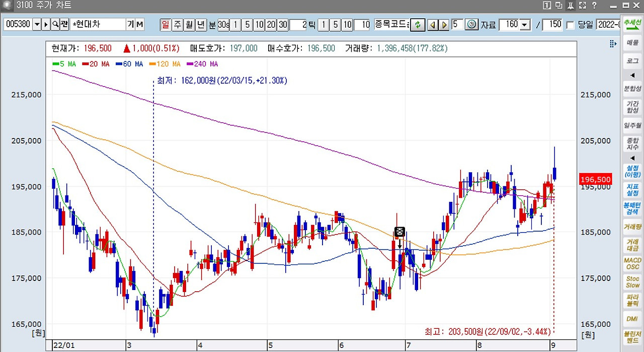
Task: Select yearly (년) chart period
Action: click(201, 24)
